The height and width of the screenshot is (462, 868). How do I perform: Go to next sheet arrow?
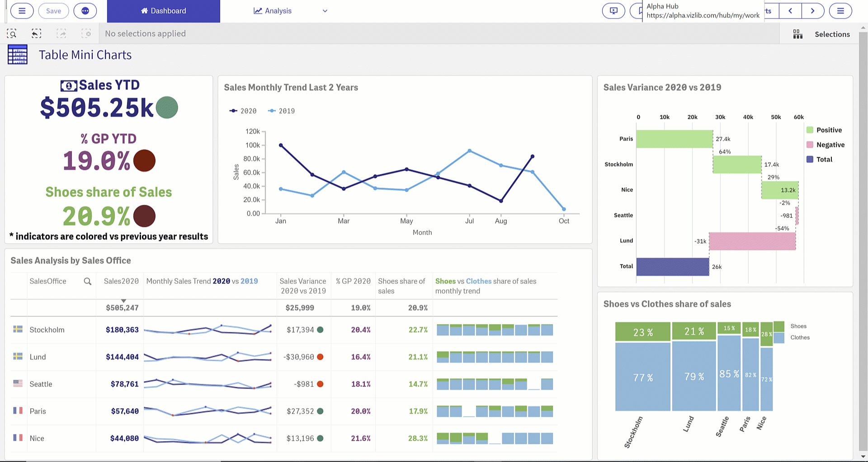click(x=813, y=11)
